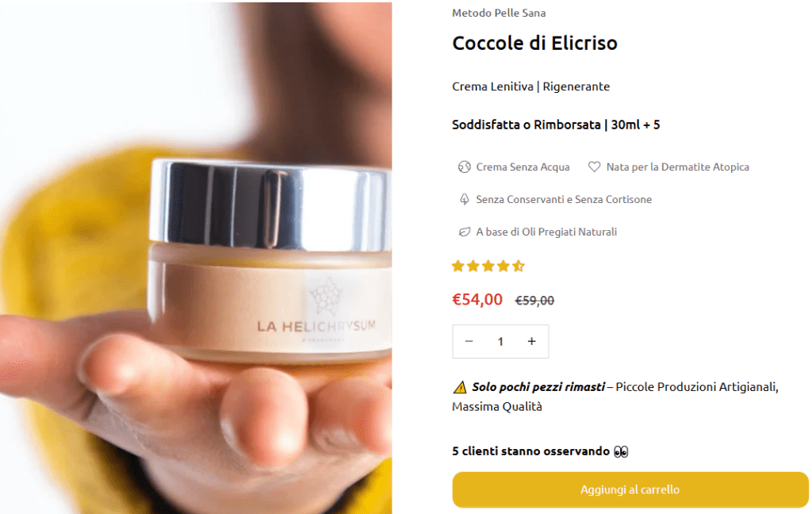Click the Crema Lenitiva | Rigenerante subtitle
The image size is (812, 514).
(530, 86)
